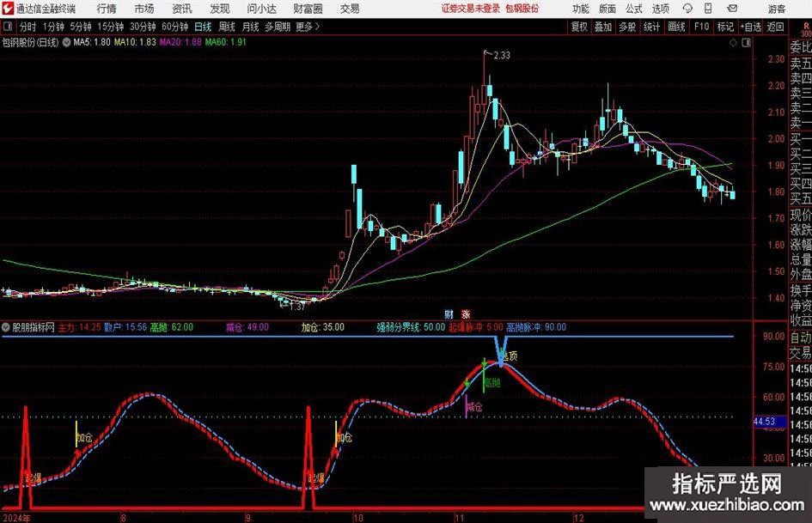Screen dimensions: 812x523
Task: Open the mobile phone icon in top bar
Action: click(708, 9)
